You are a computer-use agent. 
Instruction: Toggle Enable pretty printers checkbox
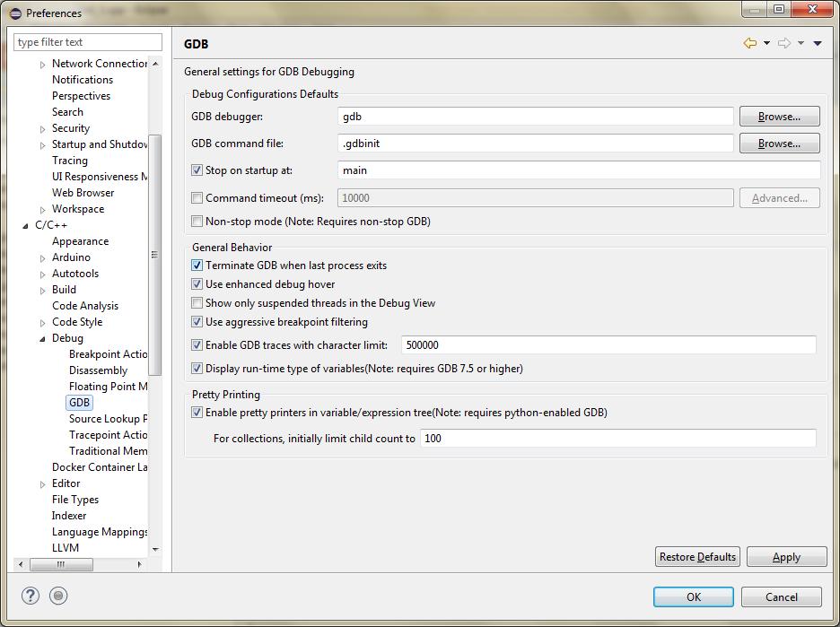(x=197, y=413)
